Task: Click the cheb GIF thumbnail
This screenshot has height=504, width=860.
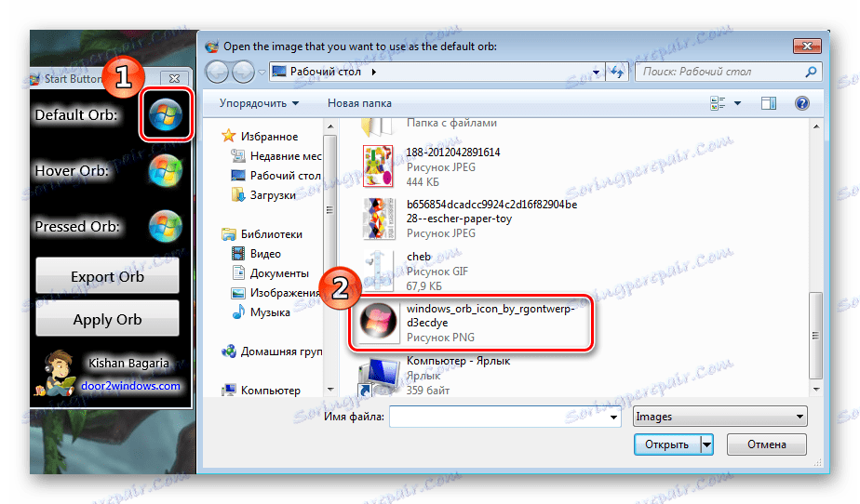Action: tap(379, 272)
